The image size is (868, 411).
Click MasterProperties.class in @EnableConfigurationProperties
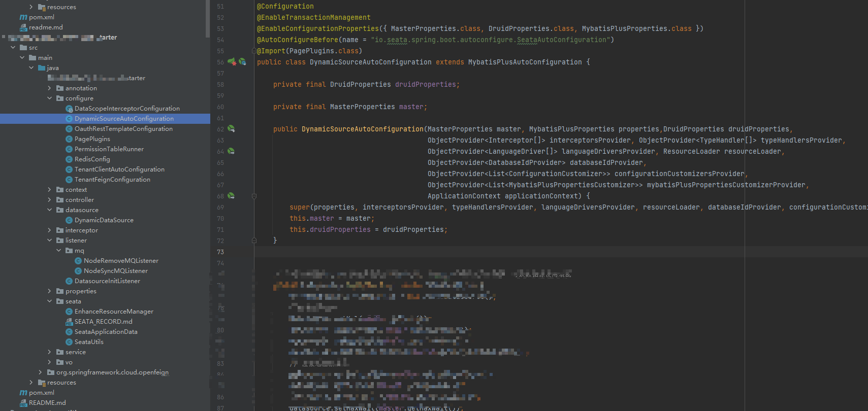click(435, 28)
